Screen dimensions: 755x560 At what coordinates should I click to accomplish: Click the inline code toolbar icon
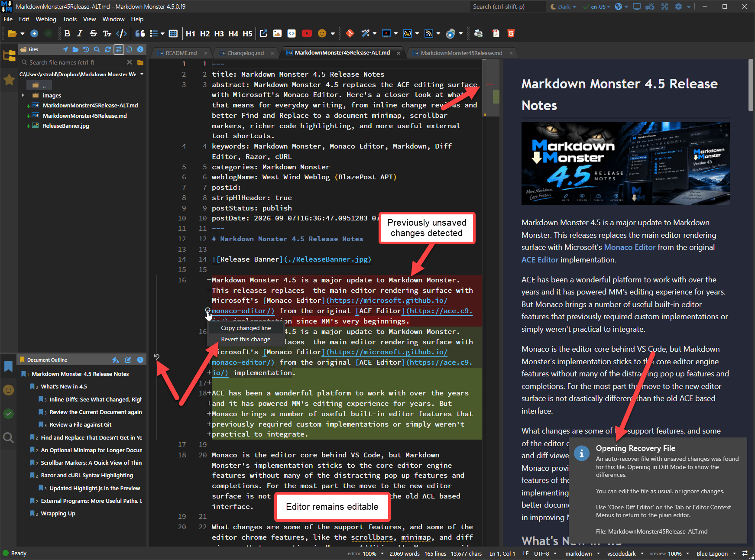coord(122,33)
